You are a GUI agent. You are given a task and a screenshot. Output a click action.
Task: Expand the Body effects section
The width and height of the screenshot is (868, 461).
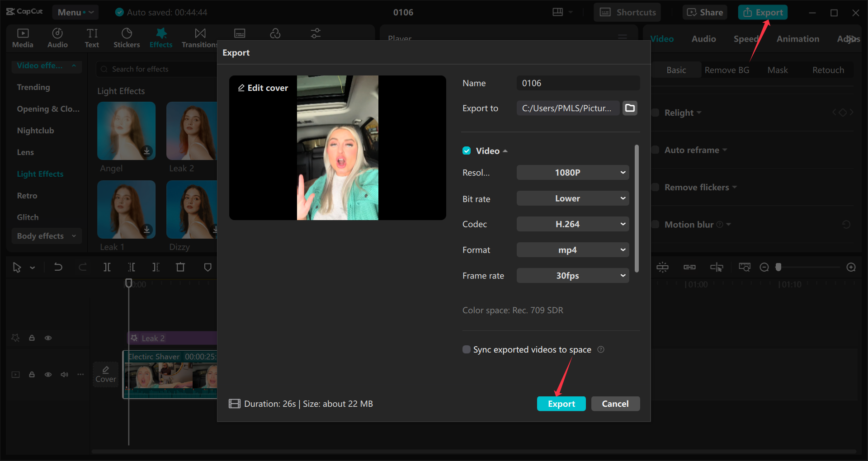[46, 235]
